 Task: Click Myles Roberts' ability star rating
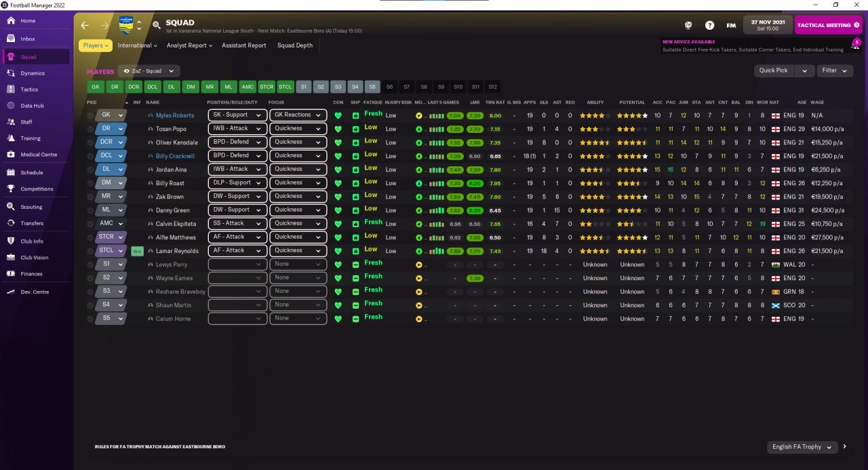point(595,115)
